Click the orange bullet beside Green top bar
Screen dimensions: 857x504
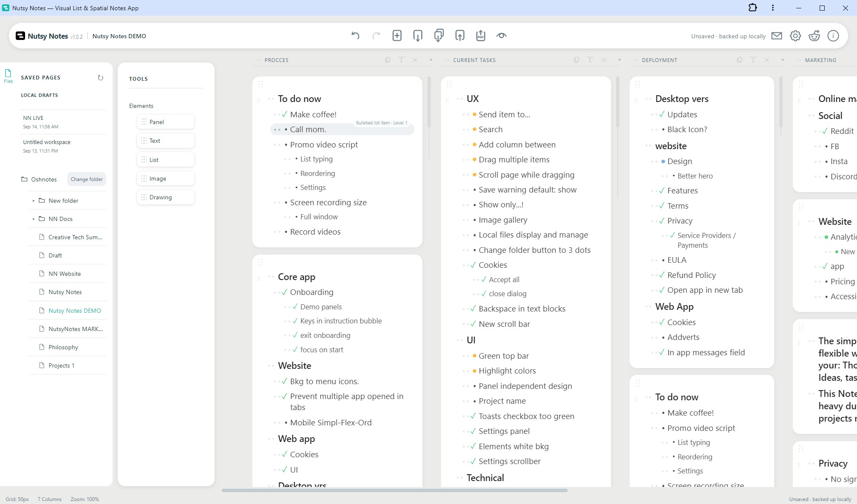474,356
